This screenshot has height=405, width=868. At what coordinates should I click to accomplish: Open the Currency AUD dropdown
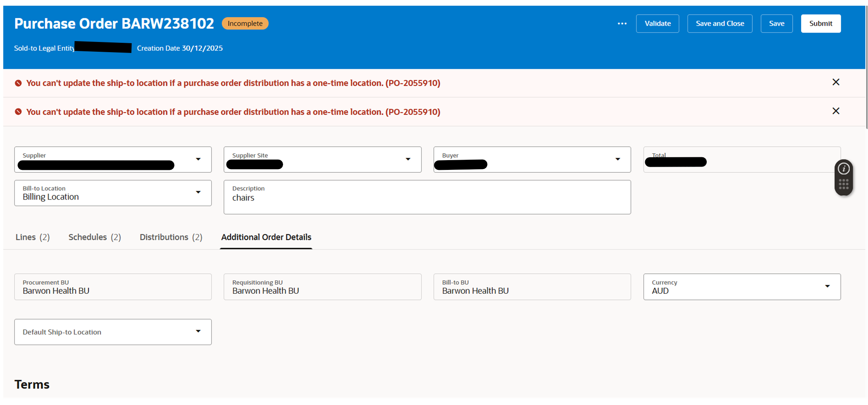827,286
